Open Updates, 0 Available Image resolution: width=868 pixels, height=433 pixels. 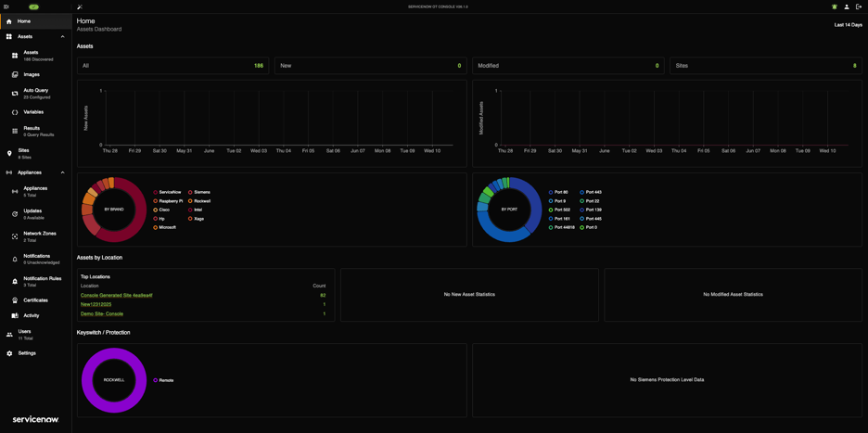click(x=35, y=214)
